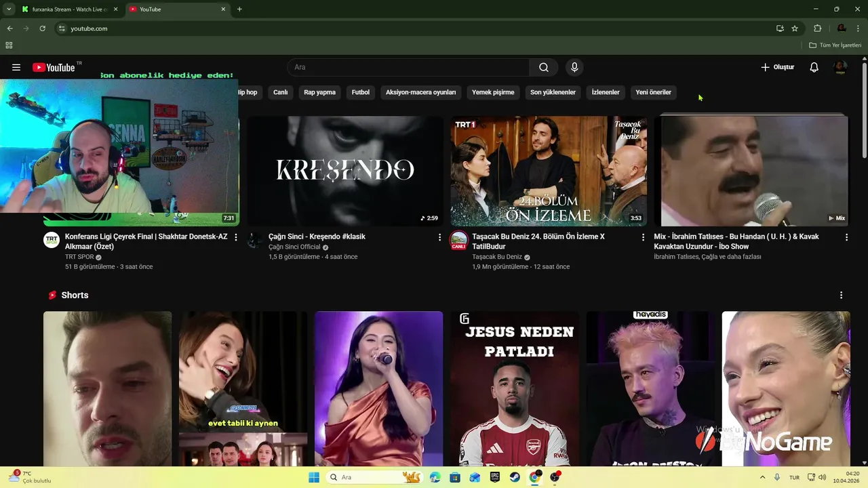Image resolution: width=868 pixels, height=488 pixels.
Task: Open Chrome three-dot menu
Action: [858, 28]
